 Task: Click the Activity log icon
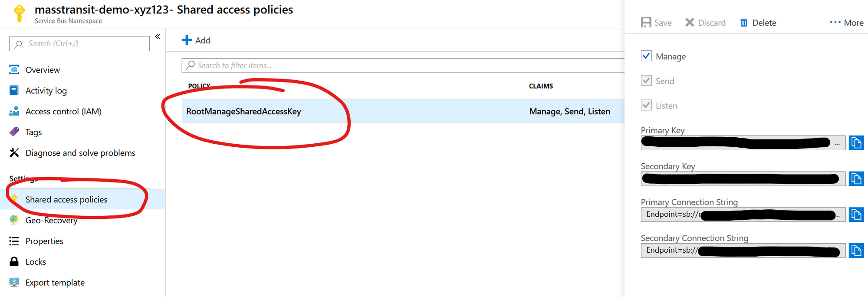pos(14,90)
